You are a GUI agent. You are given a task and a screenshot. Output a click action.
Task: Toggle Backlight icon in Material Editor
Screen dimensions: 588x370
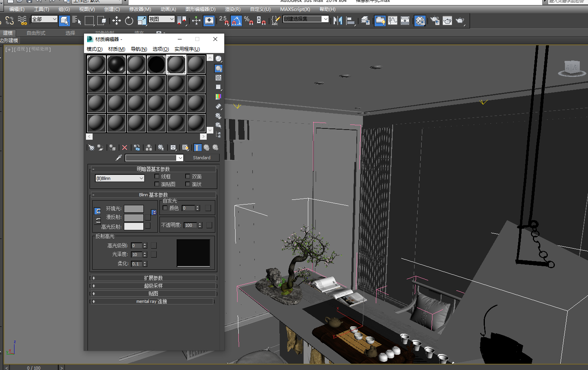[218, 68]
